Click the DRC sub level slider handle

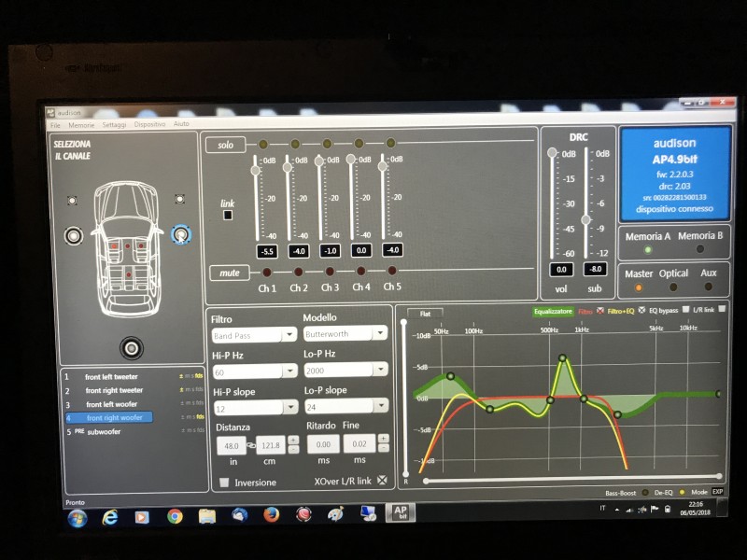pyautogui.click(x=586, y=219)
